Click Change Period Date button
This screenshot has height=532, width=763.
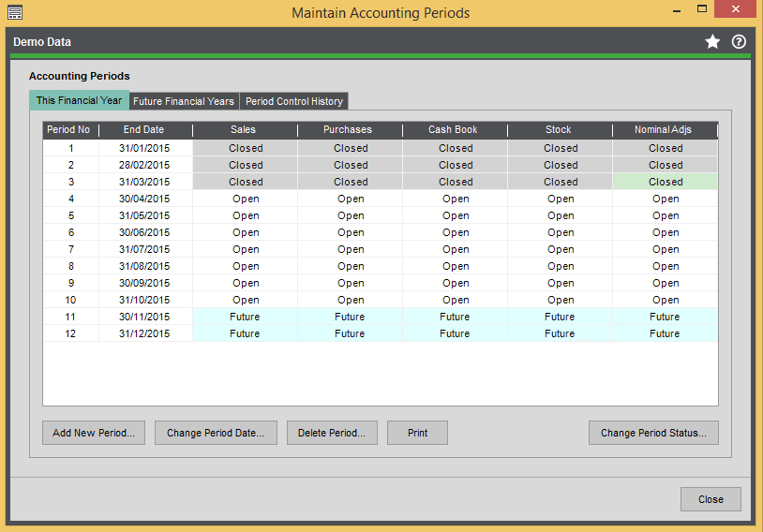tap(216, 433)
